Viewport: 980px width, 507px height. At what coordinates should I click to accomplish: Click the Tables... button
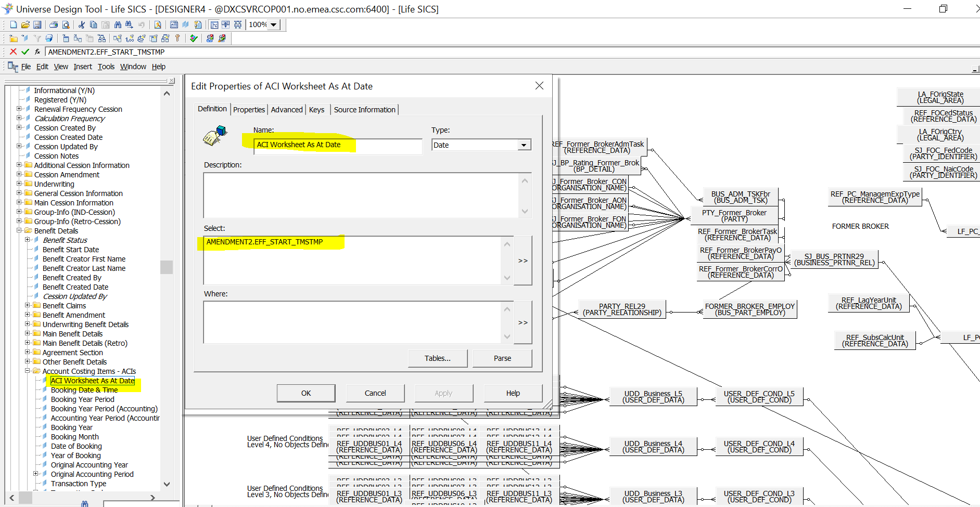pyautogui.click(x=437, y=358)
